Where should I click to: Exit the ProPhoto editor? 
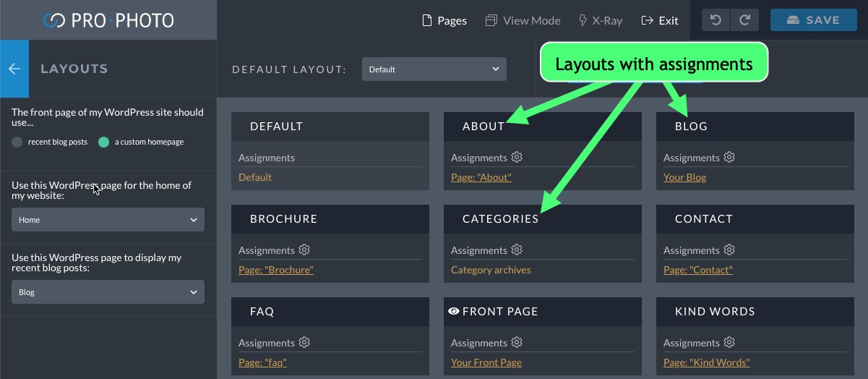point(660,20)
